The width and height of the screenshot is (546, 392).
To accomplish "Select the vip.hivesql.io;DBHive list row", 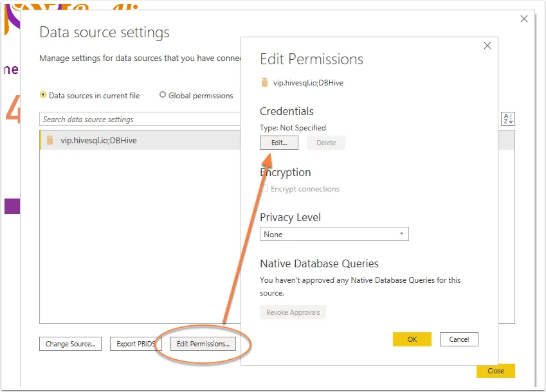I will click(140, 140).
